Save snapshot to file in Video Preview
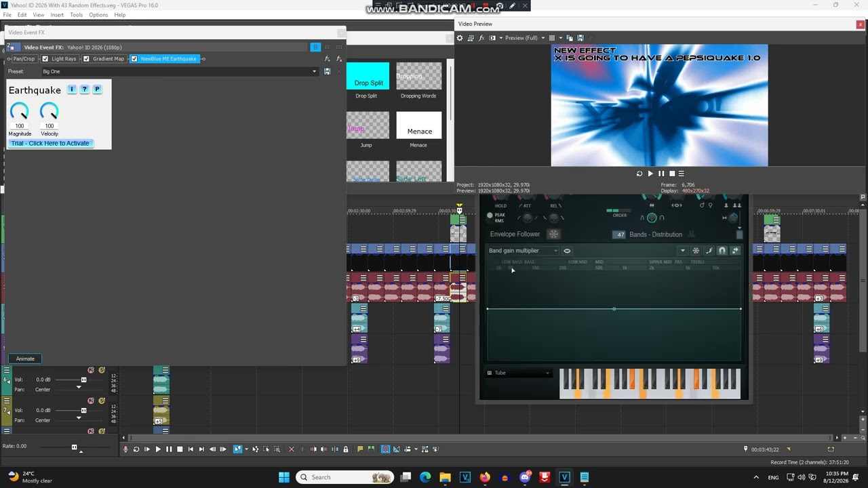The height and width of the screenshot is (488, 868). (x=580, y=38)
